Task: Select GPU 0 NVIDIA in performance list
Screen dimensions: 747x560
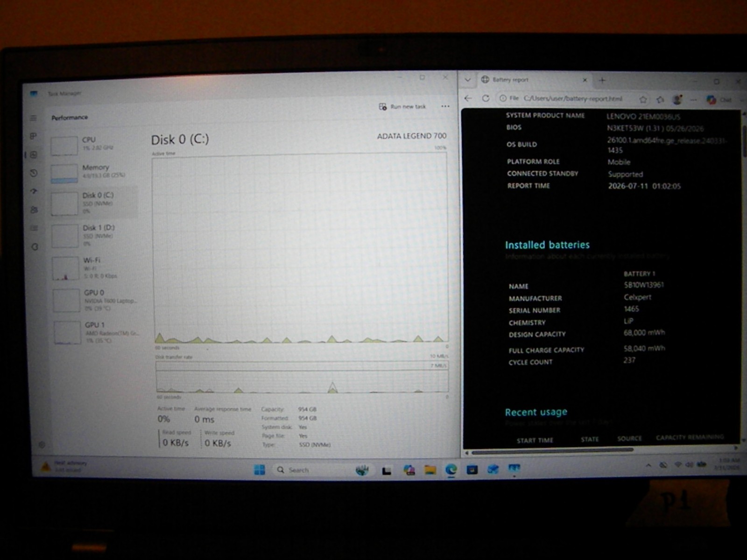Action: pos(95,300)
